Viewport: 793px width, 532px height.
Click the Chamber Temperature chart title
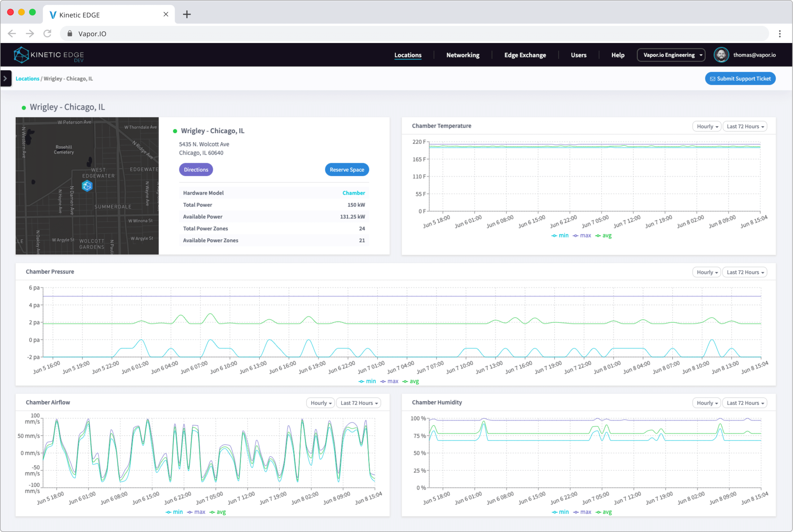pos(441,126)
